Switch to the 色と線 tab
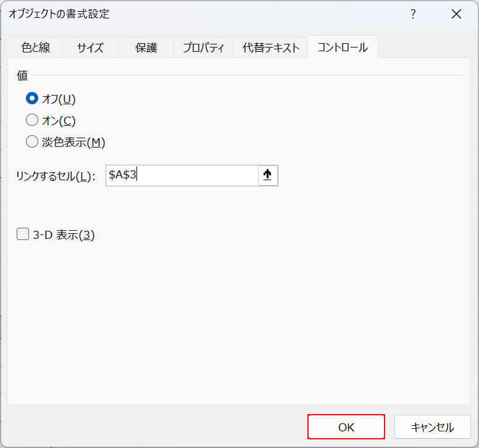Image resolution: width=479 pixels, height=448 pixels. click(x=35, y=48)
